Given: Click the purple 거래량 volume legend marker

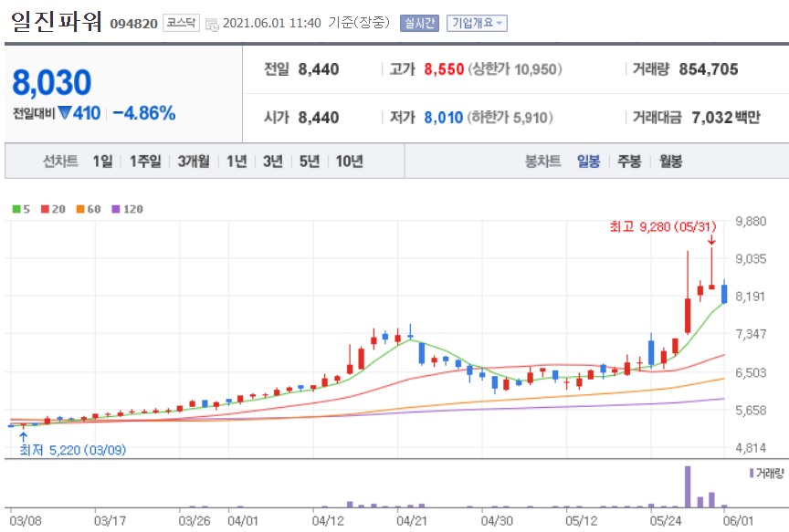Looking at the screenshot, I should click(x=752, y=474).
